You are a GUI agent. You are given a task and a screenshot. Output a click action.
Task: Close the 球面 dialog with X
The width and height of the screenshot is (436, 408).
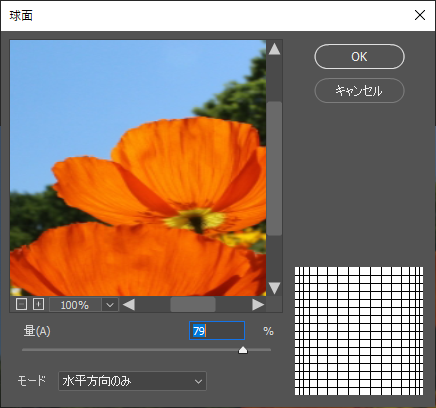click(x=420, y=15)
